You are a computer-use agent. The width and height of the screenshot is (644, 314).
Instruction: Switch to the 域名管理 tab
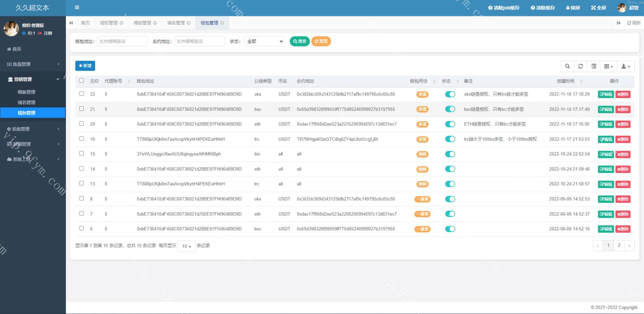176,23
